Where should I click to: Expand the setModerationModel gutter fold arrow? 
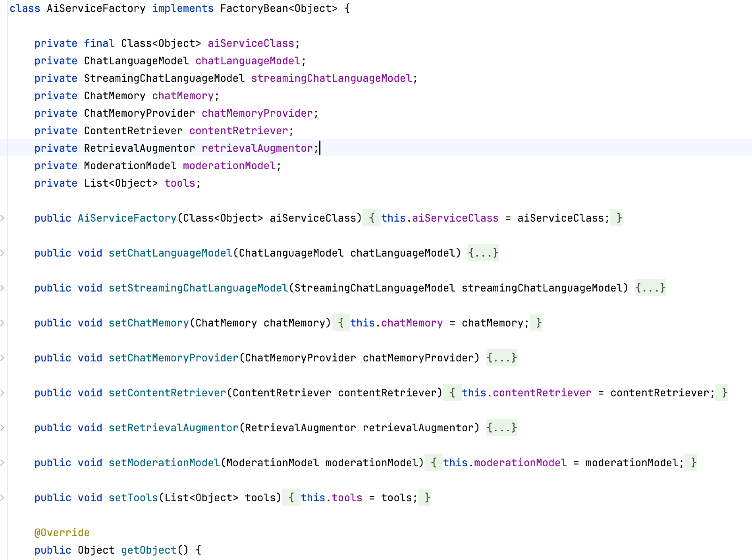coord(2,462)
